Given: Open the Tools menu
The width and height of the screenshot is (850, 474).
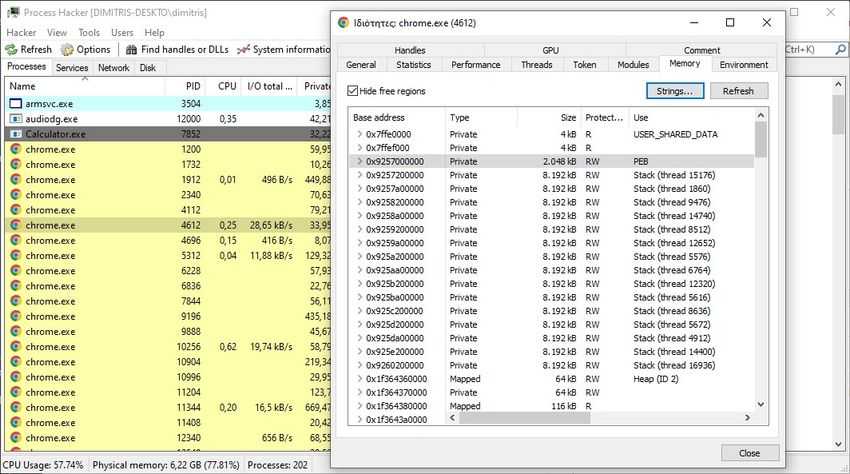Looking at the screenshot, I should pos(89,33).
